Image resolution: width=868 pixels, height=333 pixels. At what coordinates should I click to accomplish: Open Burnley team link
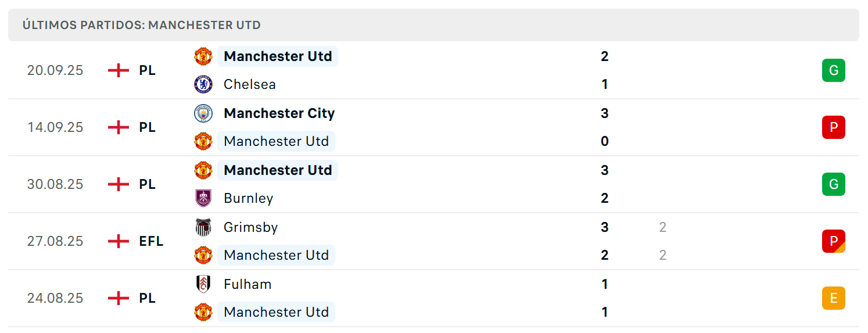coord(248,198)
